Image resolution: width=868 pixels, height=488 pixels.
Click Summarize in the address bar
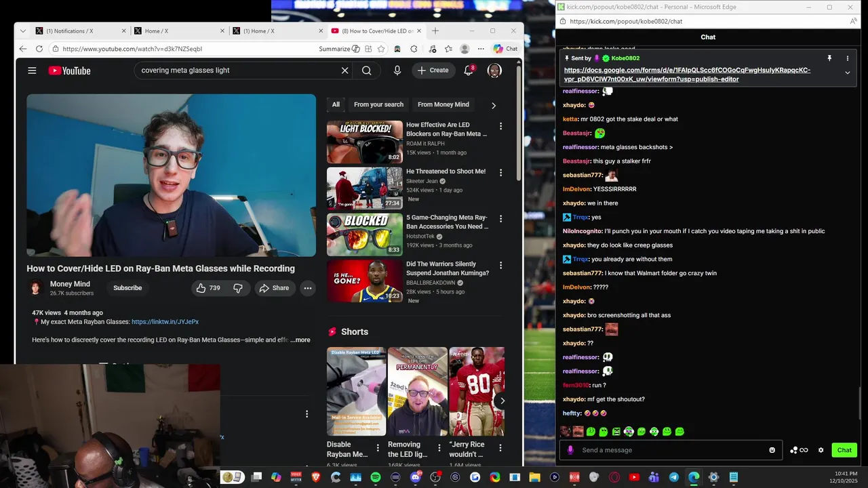(x=338, y=49)
